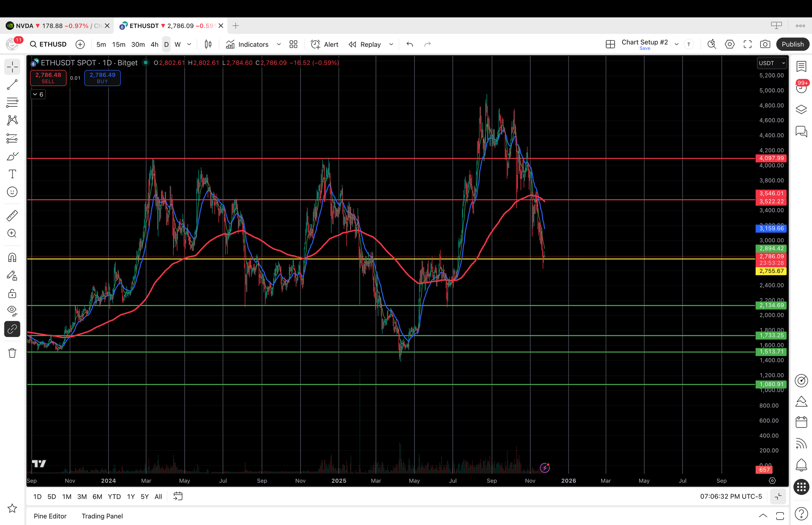Open the USDT currency dropdown
812x525 pixels.
tap(772, 63)
